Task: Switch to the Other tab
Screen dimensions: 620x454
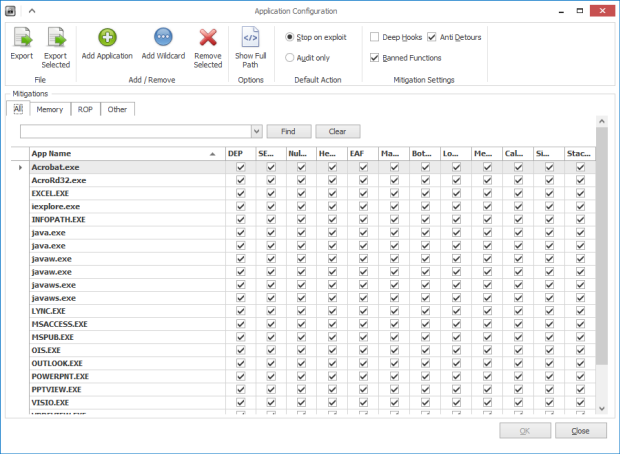Action: 117,110
